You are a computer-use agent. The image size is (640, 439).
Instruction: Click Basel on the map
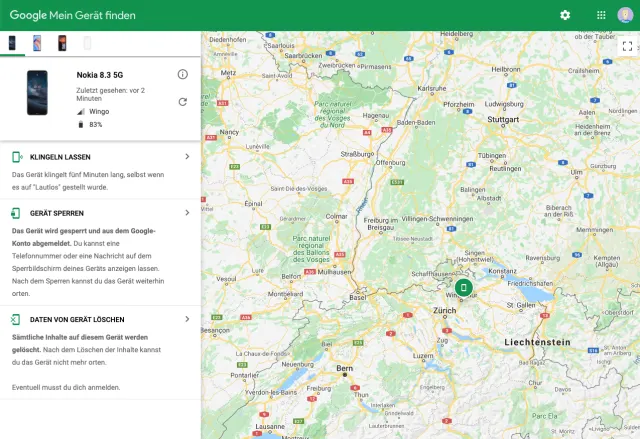358,297
